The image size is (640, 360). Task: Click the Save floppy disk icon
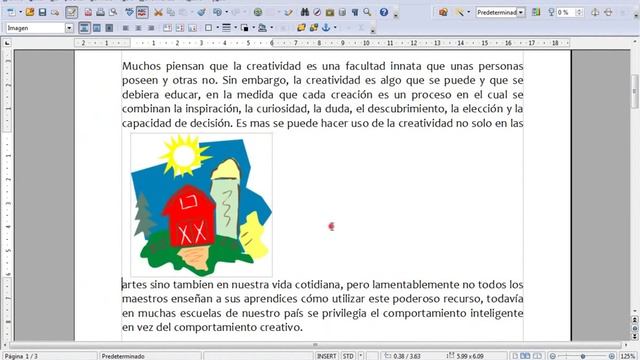(x=42, y=12)
